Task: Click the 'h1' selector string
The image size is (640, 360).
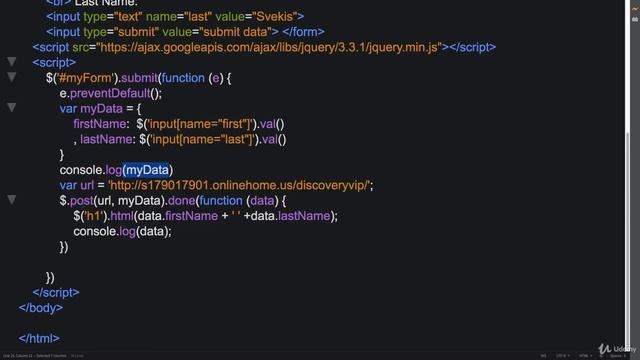Action: [x=92, y=216]
